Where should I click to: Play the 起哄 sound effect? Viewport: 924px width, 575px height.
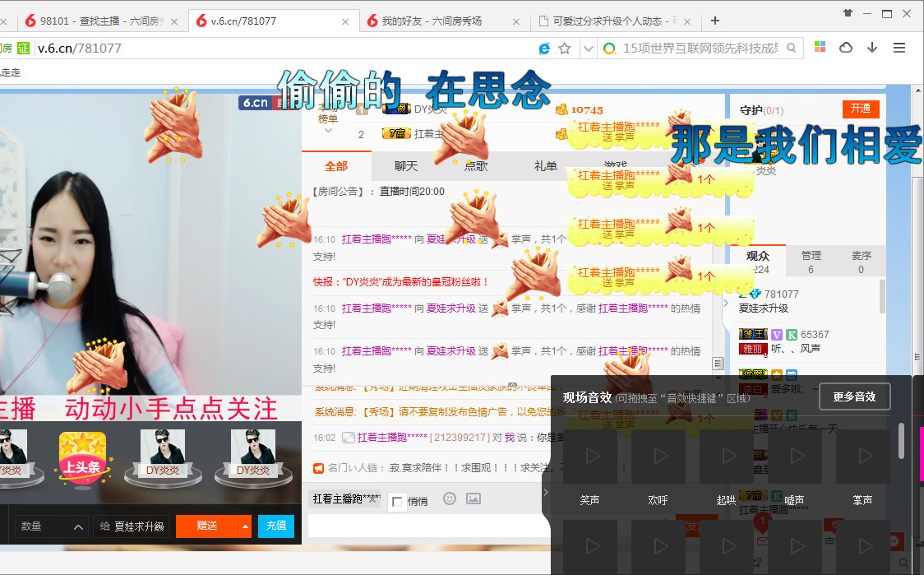(x=727, y=457)
